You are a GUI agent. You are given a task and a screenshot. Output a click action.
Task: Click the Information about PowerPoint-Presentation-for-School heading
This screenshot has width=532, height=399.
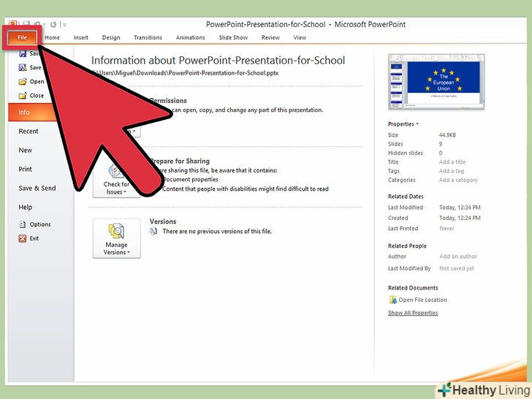click(218, 61)
